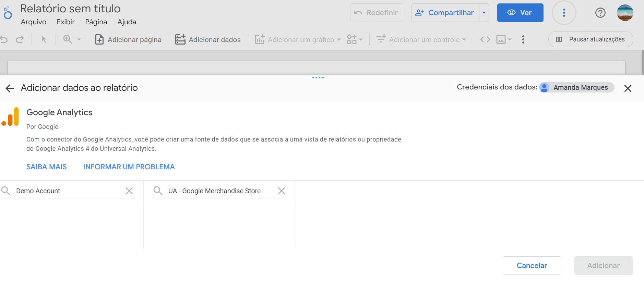The height and width of the screenshot is (282, 644).
Task: Open Adicionar um gráfico dropdown
Action: coord(298,40)
